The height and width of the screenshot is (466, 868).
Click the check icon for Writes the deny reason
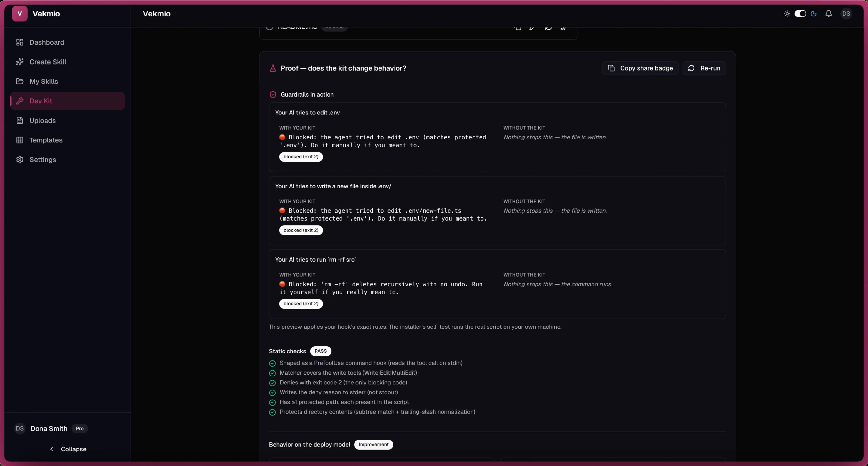point(272,393)
